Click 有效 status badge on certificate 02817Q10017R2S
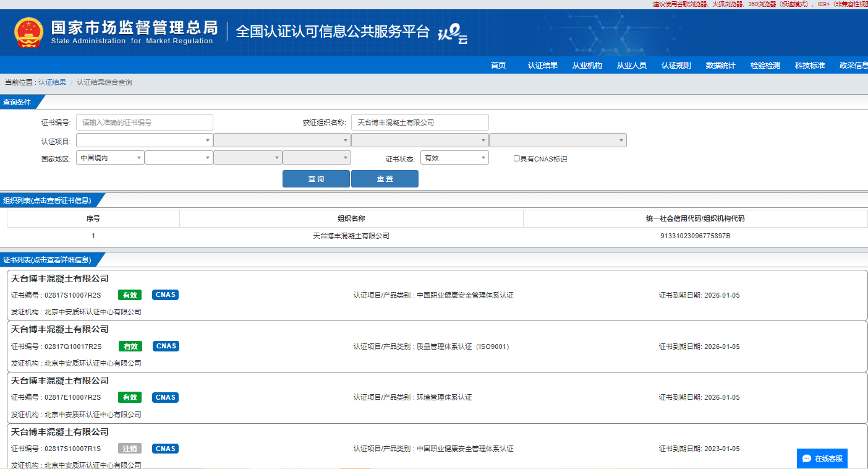Image resolution: width=868 pixels, height=469 pixels. tap(130, 346)
